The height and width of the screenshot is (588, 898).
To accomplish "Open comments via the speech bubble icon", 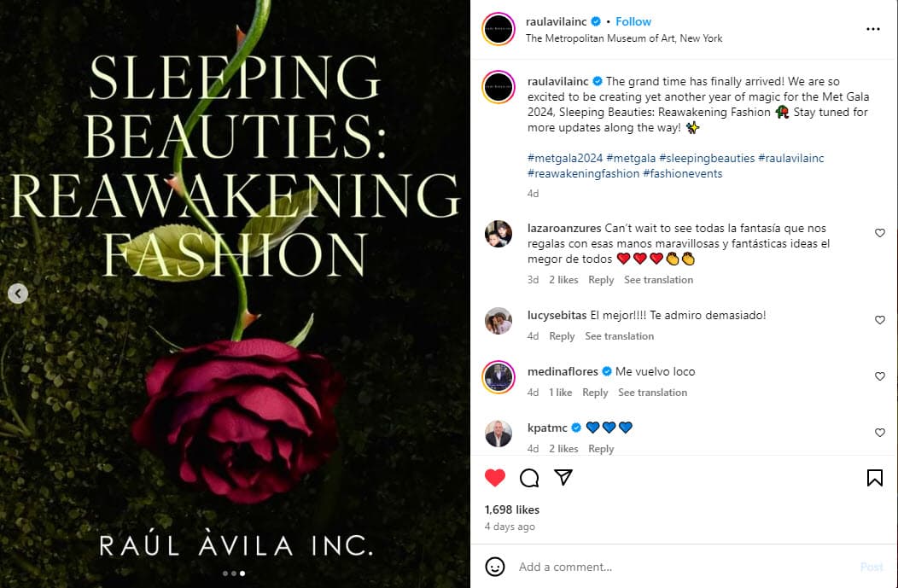I will point(528,478).
